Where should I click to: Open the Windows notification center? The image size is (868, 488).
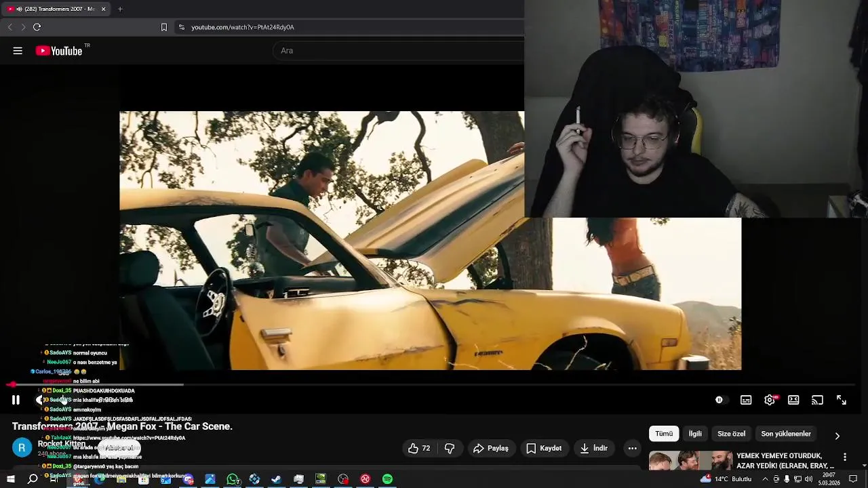[x=853, y=479]
